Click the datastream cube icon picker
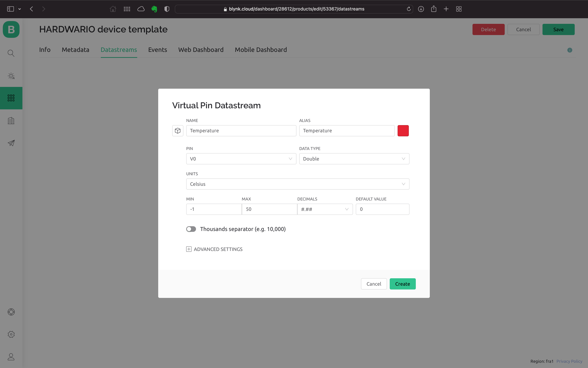This screenshot has width=588, height=368. [178, 131]
